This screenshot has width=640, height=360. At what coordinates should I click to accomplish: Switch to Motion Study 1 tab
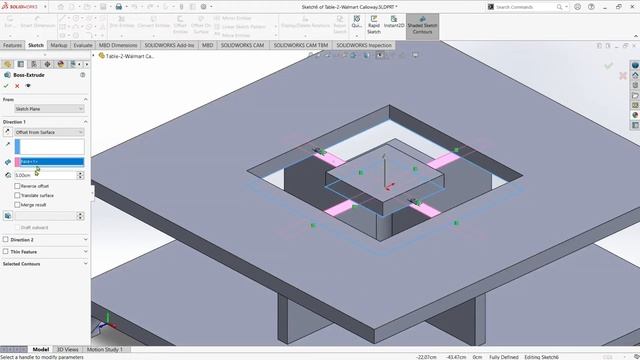click(104, 349)
